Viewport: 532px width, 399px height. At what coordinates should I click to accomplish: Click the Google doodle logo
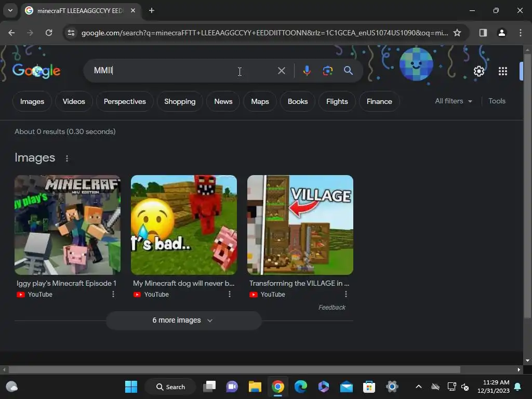point(36,71)
